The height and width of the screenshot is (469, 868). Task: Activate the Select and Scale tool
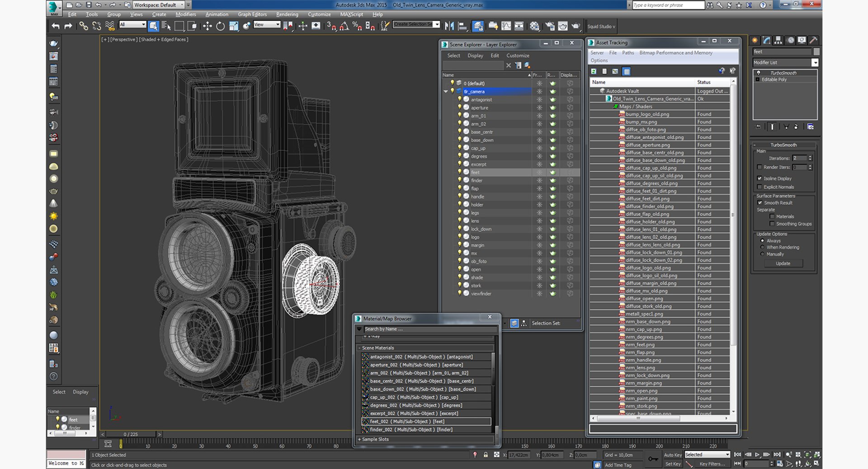click(x=233, y=26)
